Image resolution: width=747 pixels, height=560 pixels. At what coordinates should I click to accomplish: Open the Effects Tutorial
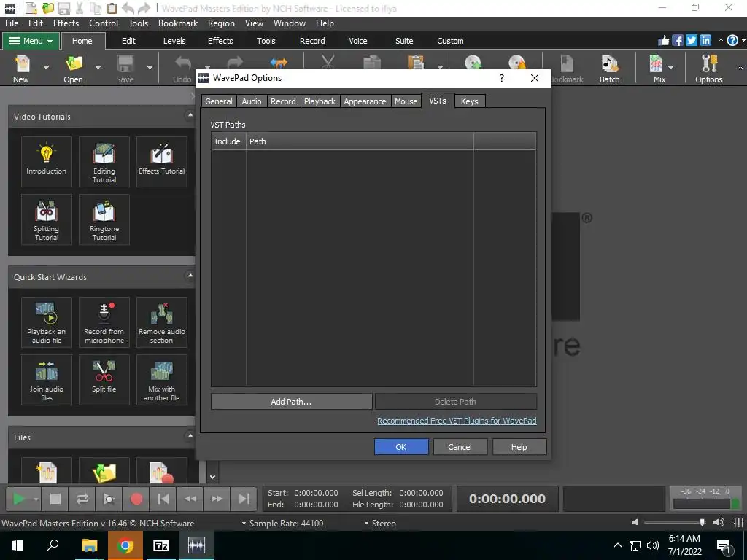click(161, 161)
